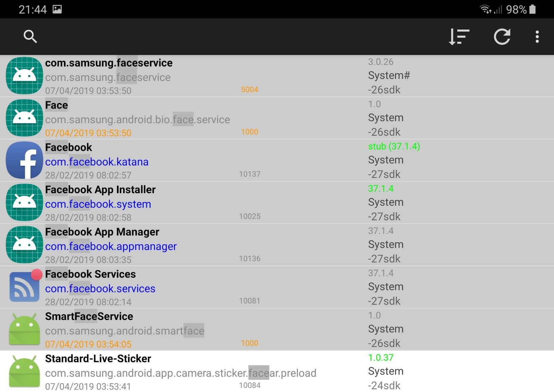This screenshot has width=554, height=392.
Task: Select the Facebook App Manager name
Action: click(102, 232)
